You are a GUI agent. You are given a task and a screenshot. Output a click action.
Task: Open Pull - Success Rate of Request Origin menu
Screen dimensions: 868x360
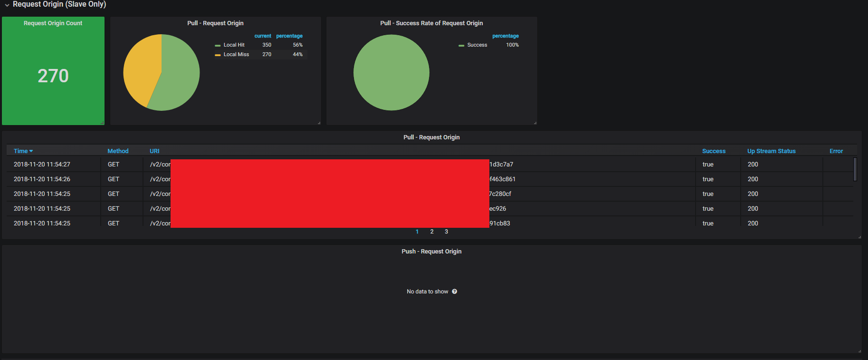pyautogui.click(x=431, y=23)
